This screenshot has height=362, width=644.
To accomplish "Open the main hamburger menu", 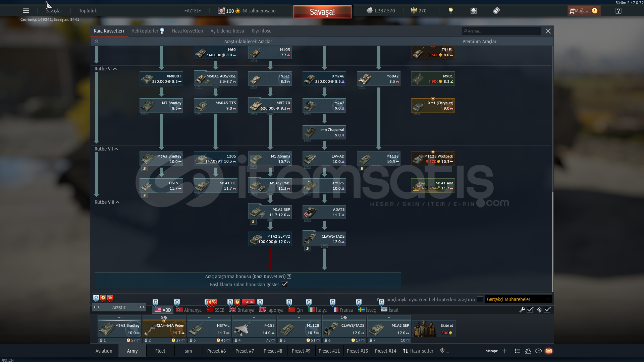I will pyautogui.click(x=26, y=11).
